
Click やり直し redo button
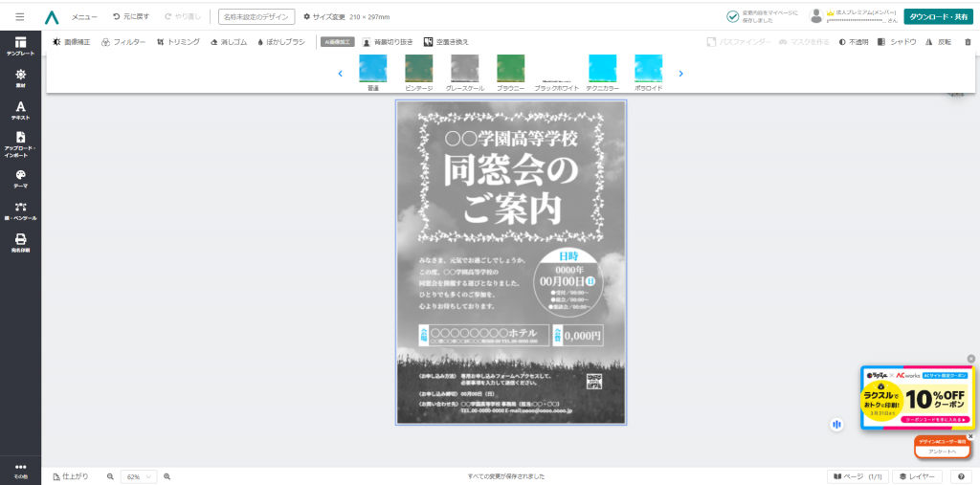coord(183,17)
